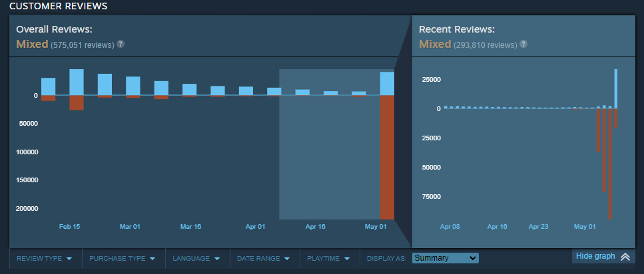644x274 pixels.
Task: Click the Hide graph link
Action: [595, 257]
